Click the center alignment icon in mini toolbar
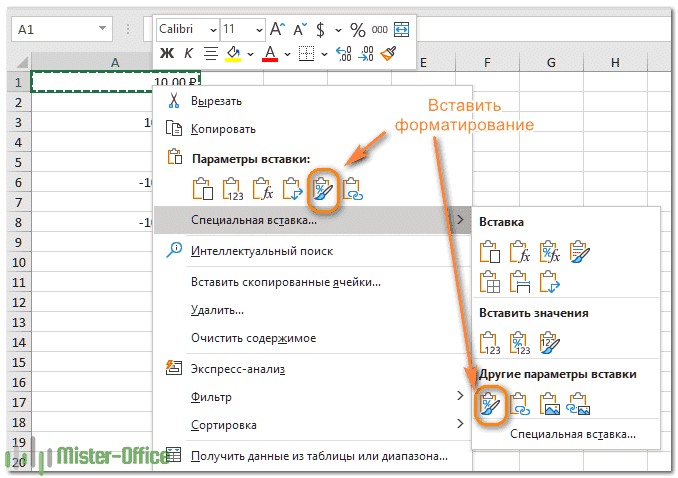 pos(211,53)
